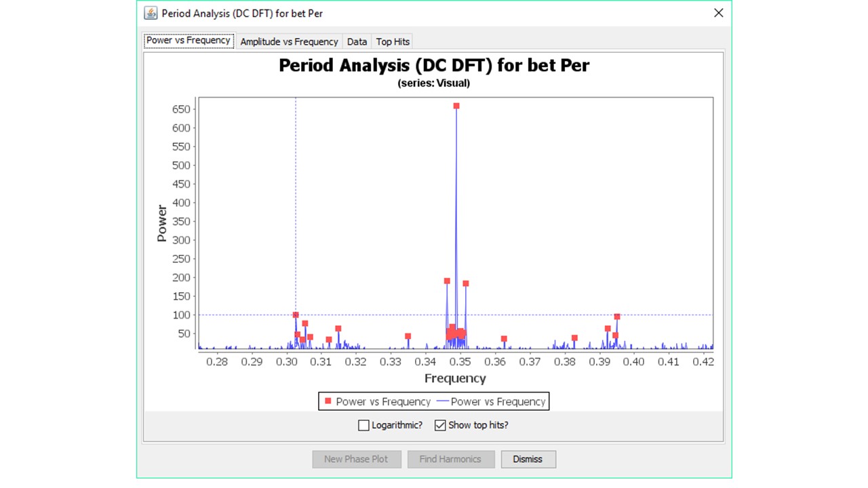The height and width of the screenshot is (488, 868).
Task: Uncheck the Show top hits checkbox
Action: pos(441,426)
